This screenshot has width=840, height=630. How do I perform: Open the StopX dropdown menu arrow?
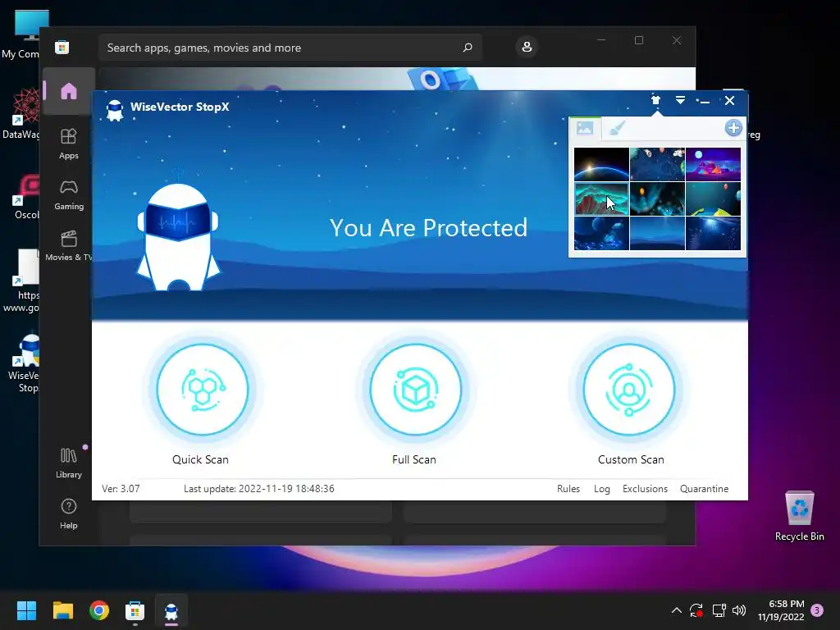point(680,100)
